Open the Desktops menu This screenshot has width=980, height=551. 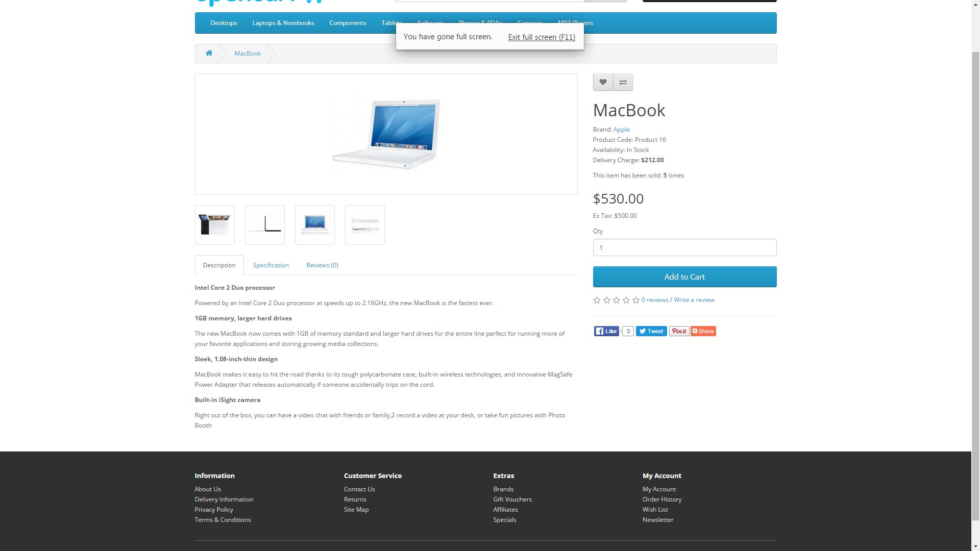tap(224, 23)
